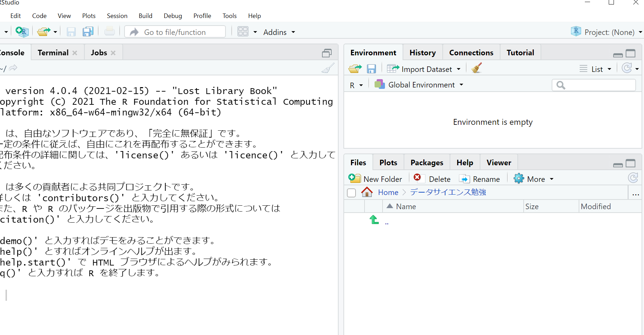Open the Session menu
Screen dimensions: 644x335
click(x=117, y=16)
